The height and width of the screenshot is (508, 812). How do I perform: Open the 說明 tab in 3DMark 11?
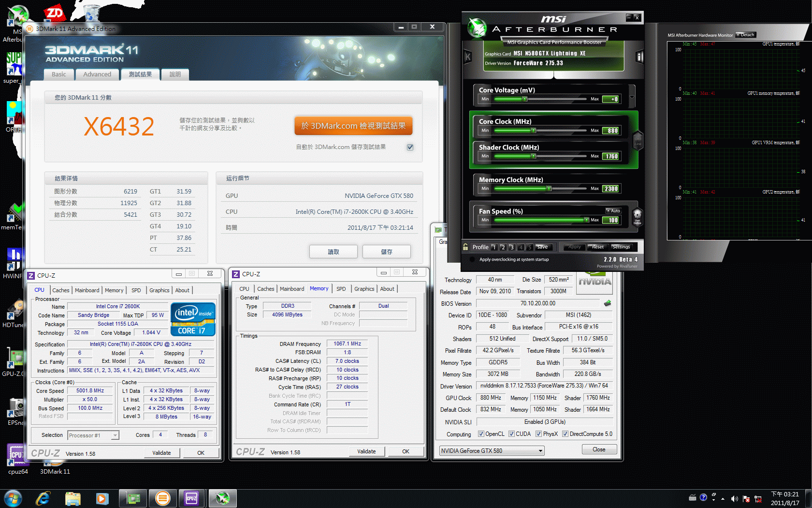[175, 74]
